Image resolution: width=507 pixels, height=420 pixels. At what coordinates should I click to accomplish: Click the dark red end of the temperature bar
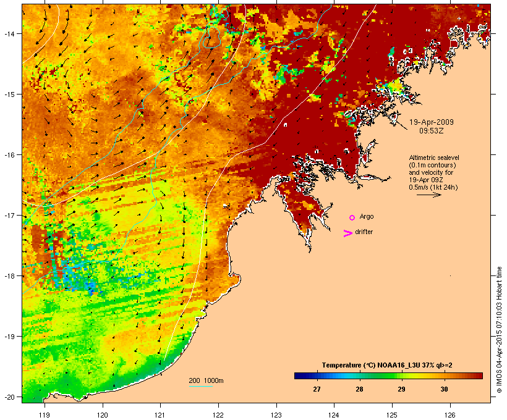click(479, 376)
